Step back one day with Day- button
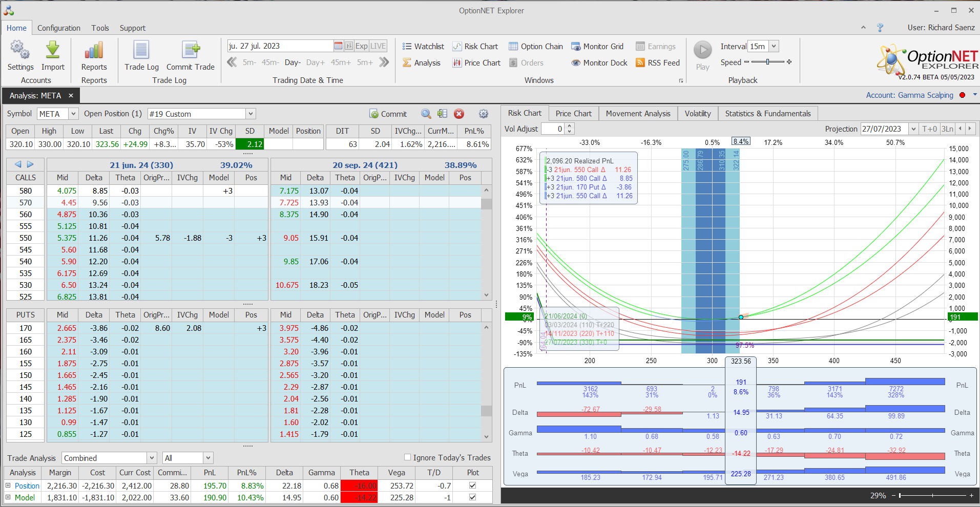980x507 pixels. [293, 62]
